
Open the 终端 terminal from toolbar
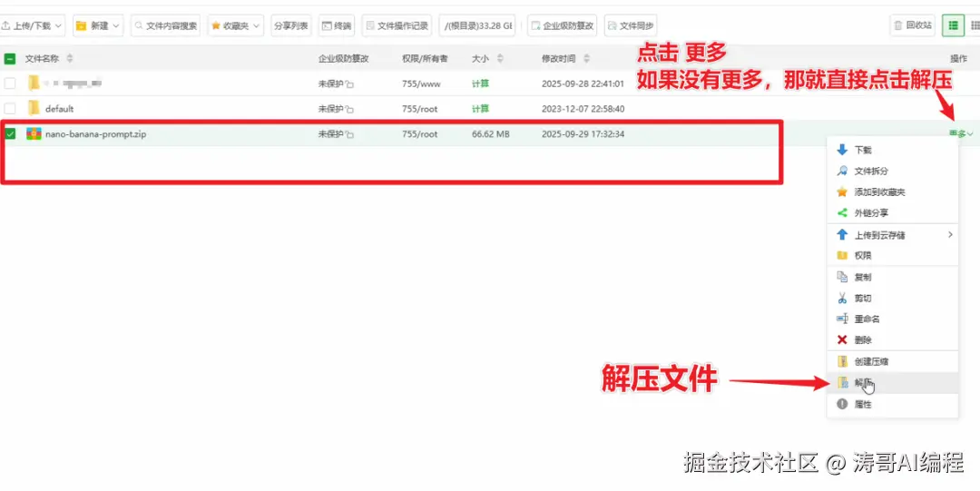pyautogui.click(x=337, y=25)
